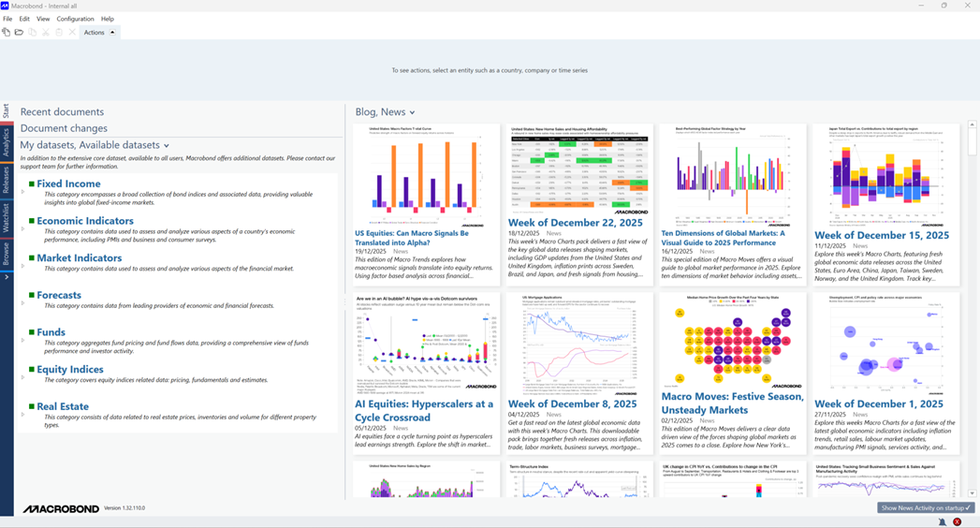Expand the Market Indicators tree arrow
Image resolution: width=980 pixels, height=528 pixels.
click(x=23, y=266)
